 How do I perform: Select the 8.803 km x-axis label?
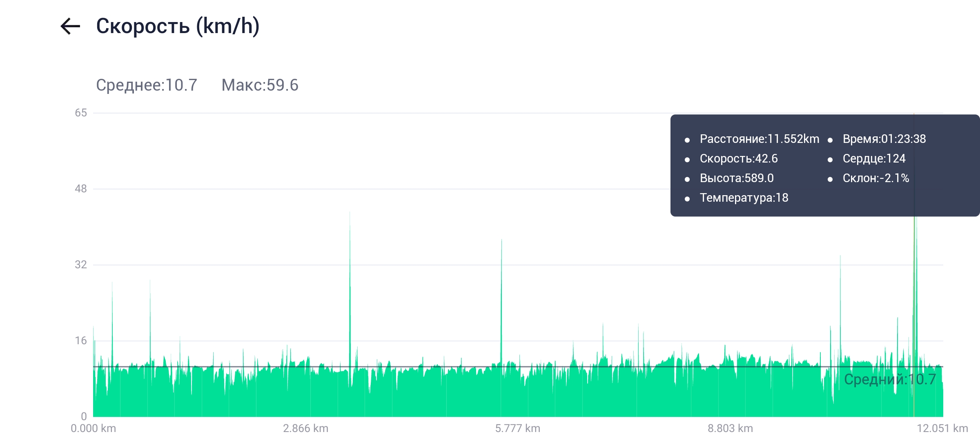pos(730,428)
